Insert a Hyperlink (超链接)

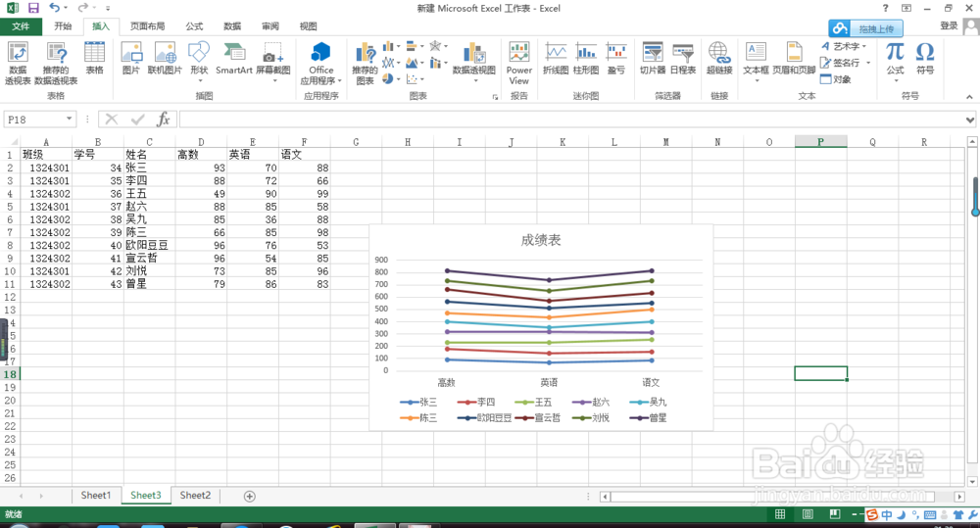[x=718, y=58]
